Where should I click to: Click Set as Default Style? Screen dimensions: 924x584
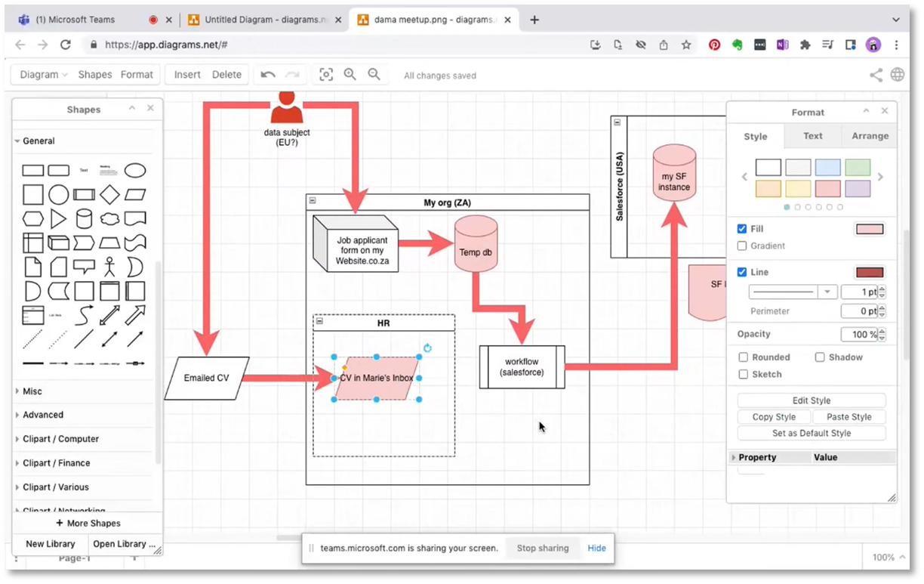coord(812,433)
